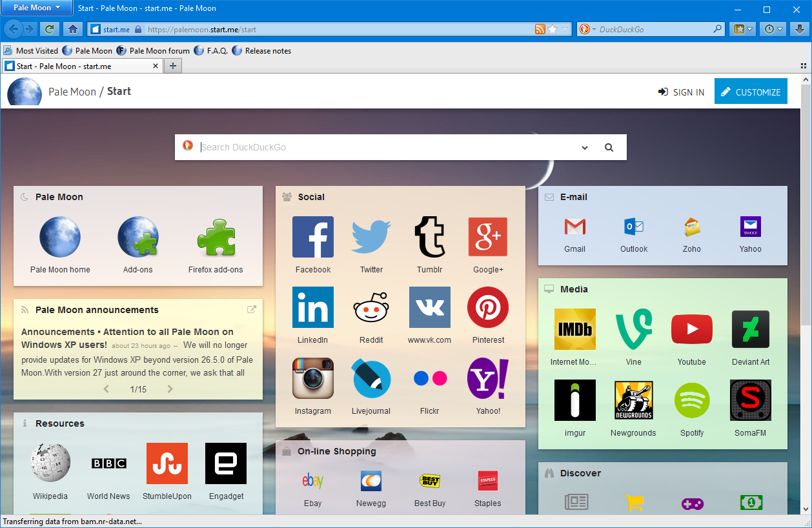The height and width of the screenshot is (528, 812).
Task: Open the Facebook icon in Social
Action: tap(313, 237)
